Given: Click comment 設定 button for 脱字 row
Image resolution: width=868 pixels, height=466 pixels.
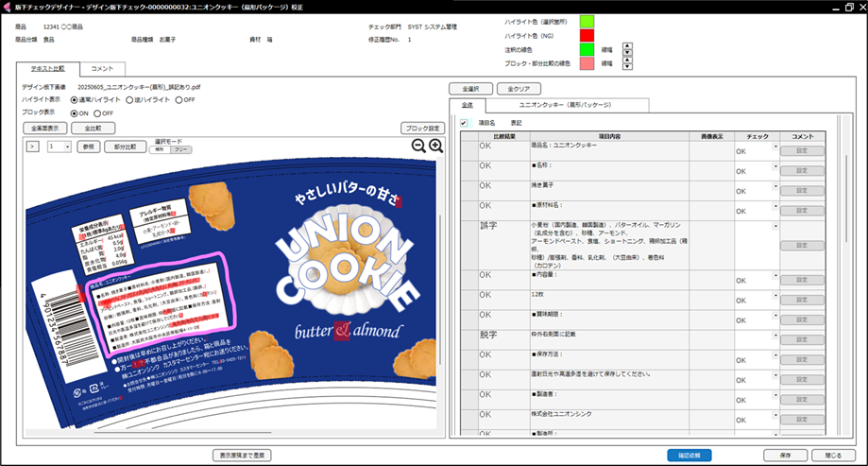Looking at the screenshot, I should coord(802,339).
